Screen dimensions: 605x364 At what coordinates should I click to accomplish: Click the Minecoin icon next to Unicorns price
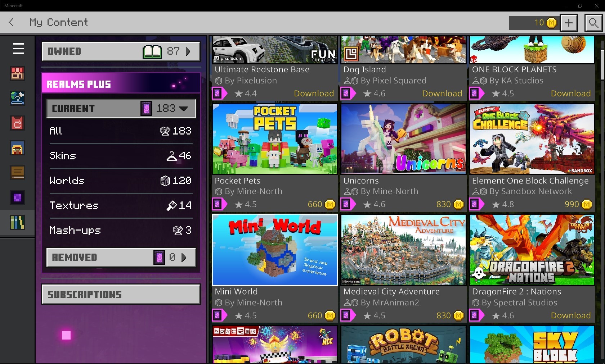pos(458,204)
